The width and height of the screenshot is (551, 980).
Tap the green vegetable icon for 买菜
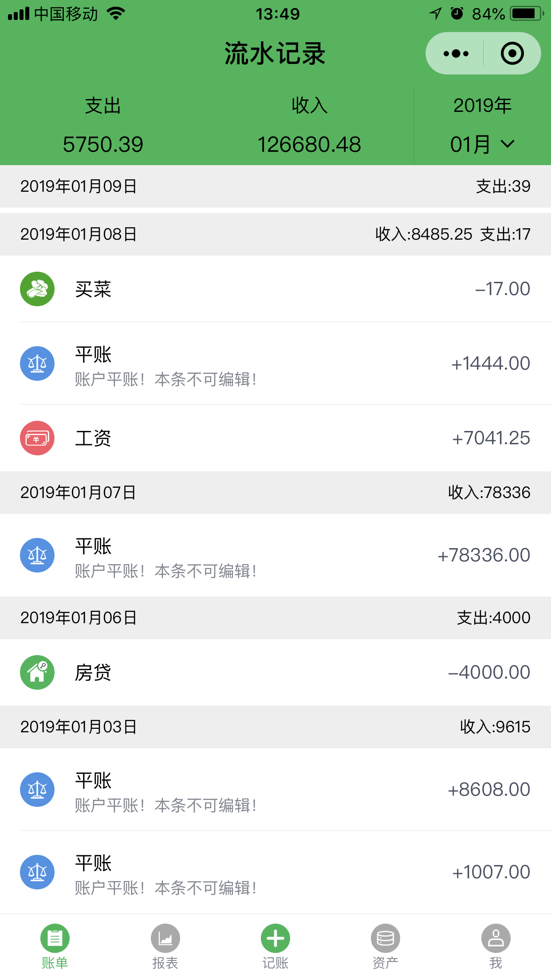37,289
